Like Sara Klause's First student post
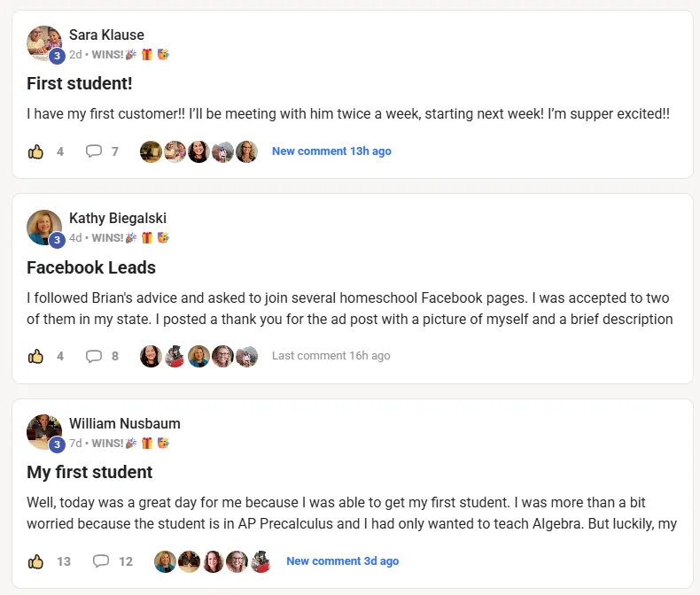Viewport: 700px width, 595px height. pyautogui.click(x=36, y=151)
